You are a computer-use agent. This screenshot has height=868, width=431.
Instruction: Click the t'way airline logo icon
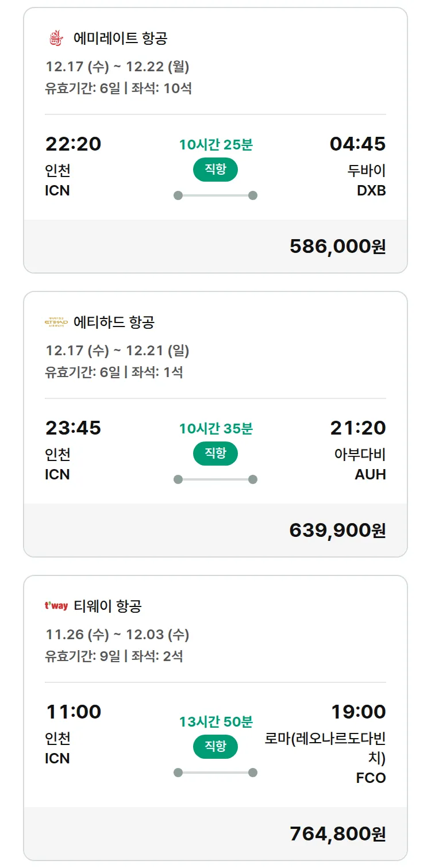click(x=56, y=606)
